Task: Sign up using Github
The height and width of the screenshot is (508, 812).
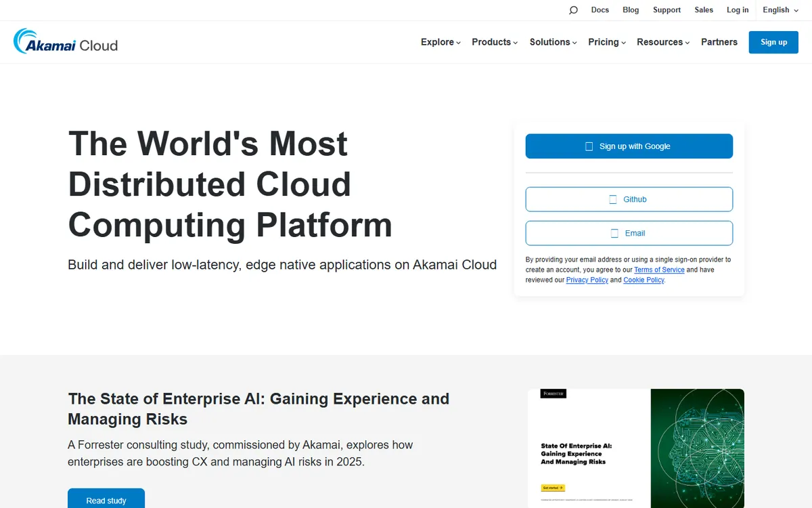Action: coord(629,200)
